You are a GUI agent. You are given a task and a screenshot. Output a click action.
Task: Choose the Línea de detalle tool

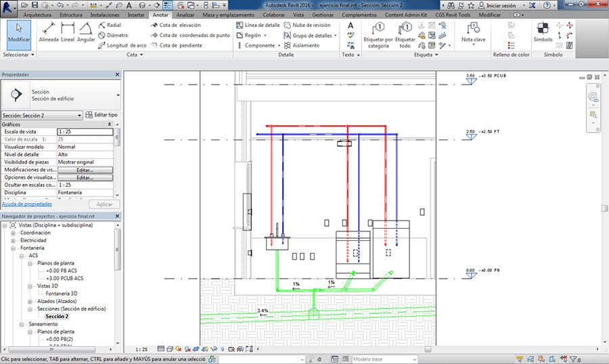(257, 25)
